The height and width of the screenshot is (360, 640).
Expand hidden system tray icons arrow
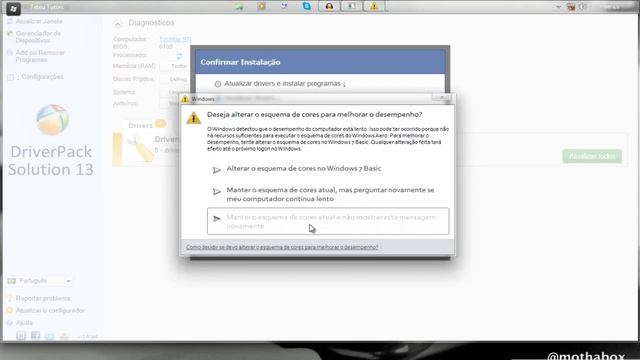pyautogui.click(x=558, y=7)
